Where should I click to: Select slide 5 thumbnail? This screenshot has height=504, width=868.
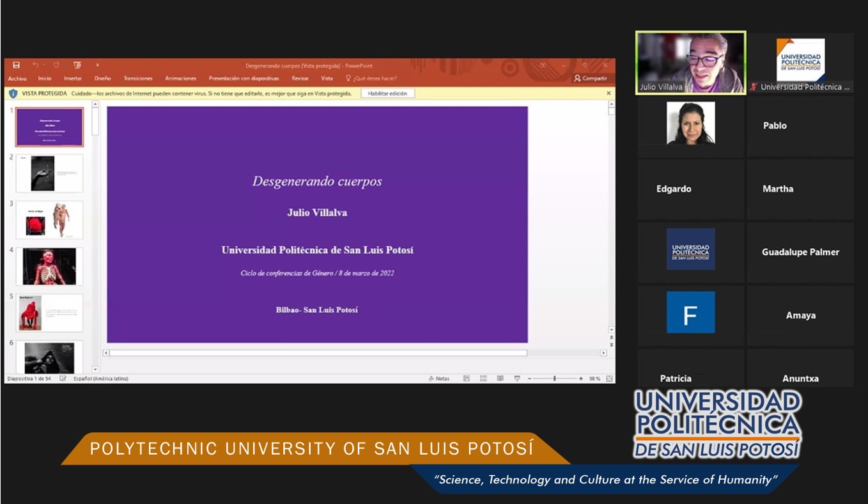pyautogui.click(x=49, y=313)
